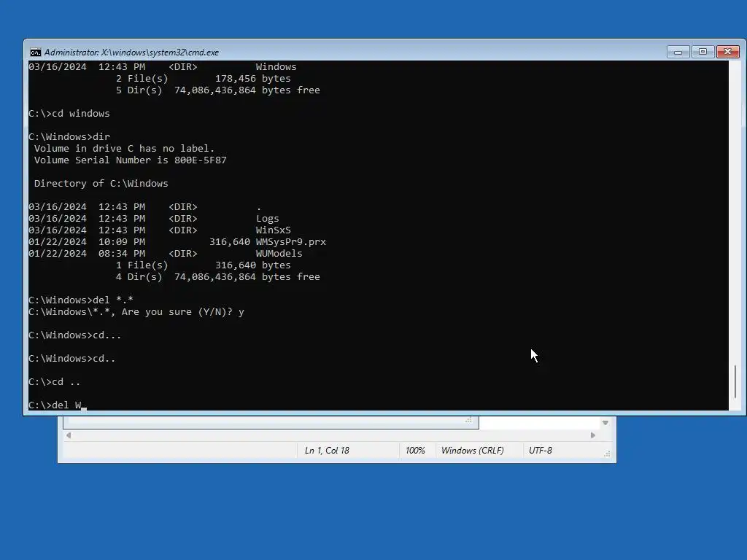The height and width of the screenshot is (560, 747).
Task: Click the 'C:\Windows>cd...' command line
Action: pyautogui.click(x=75, y=335)
